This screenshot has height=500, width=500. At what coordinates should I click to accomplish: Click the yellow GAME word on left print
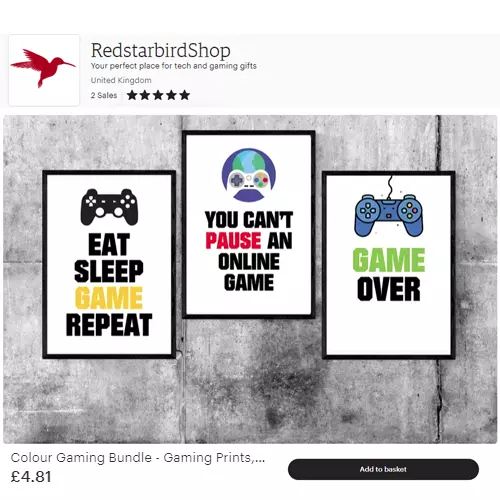click(x=109, y=298)
